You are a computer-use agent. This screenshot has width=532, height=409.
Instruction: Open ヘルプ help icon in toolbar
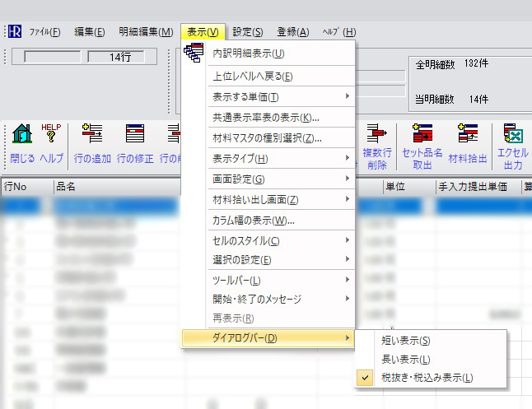(x=51, y=135)
